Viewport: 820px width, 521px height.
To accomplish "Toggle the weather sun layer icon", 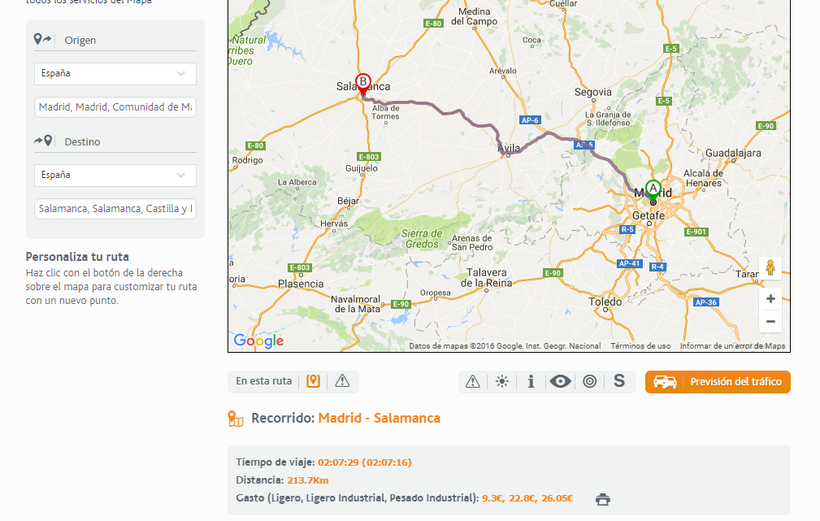I will tap(501, 381).
